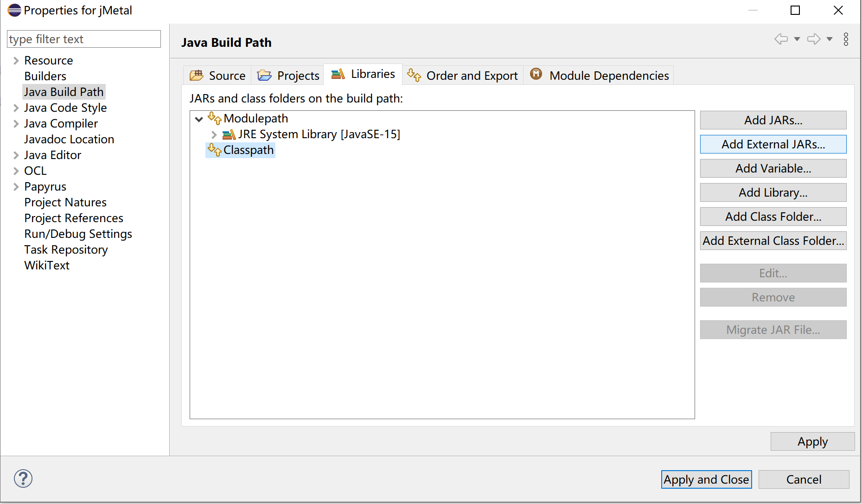Click the M icon on Module Dependencies tab
The height and width of the screenshot is (504, 862).
coord(536,74)
